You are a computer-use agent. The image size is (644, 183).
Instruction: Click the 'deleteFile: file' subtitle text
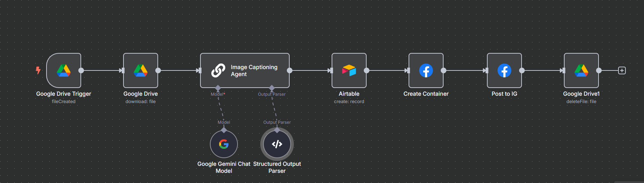click(581, 102)
